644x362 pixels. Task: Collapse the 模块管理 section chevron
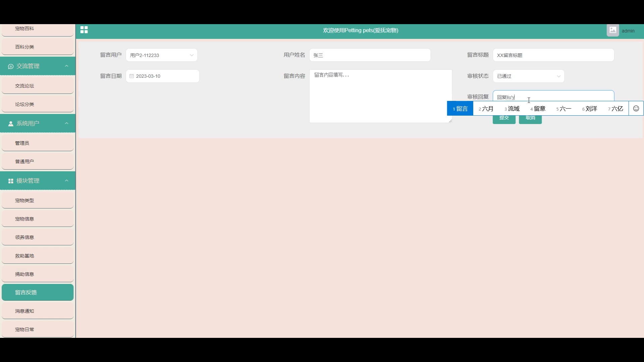click(66, 181)
